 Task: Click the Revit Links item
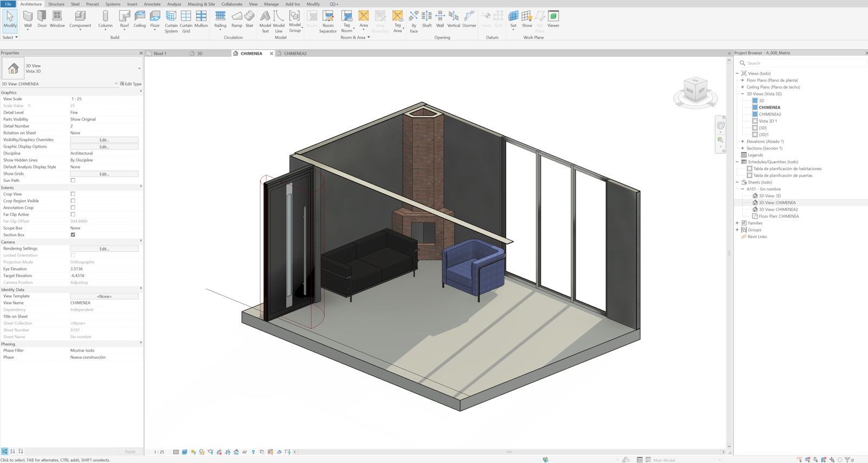757,237
